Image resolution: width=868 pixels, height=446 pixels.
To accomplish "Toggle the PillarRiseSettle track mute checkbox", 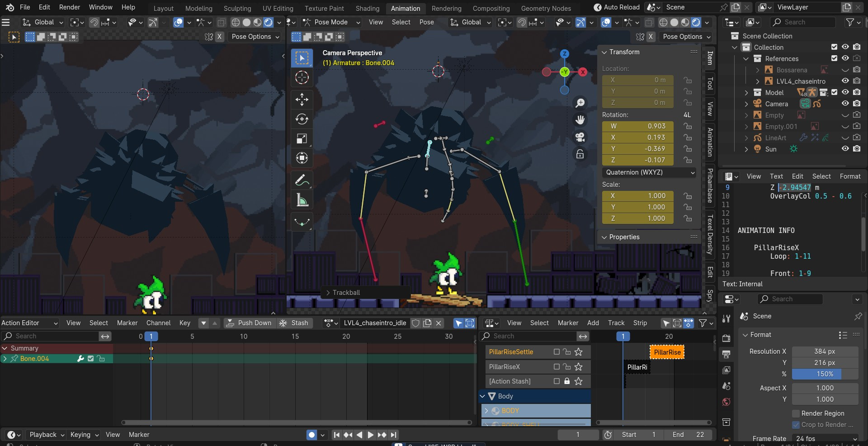I will 557,352.
